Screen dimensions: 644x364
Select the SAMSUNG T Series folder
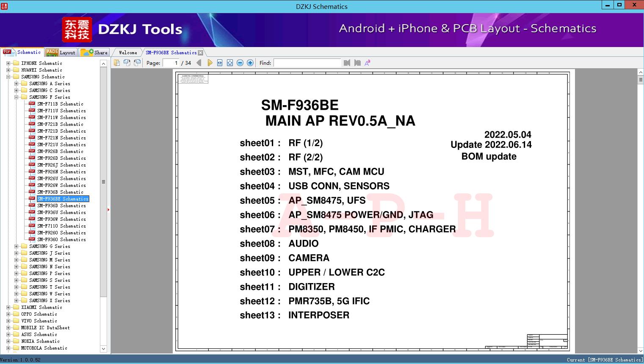coord(50,287)
